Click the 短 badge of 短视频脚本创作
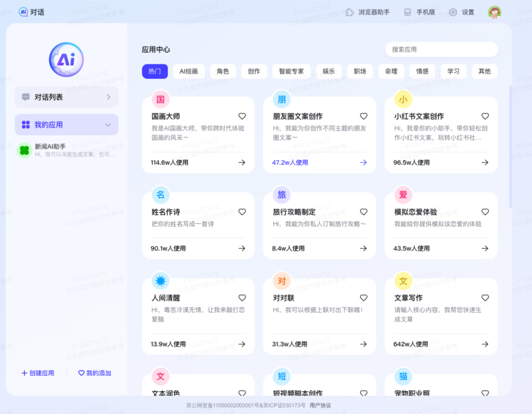The width and height of the screenshot is (532, 414). (x=282, y=376)
